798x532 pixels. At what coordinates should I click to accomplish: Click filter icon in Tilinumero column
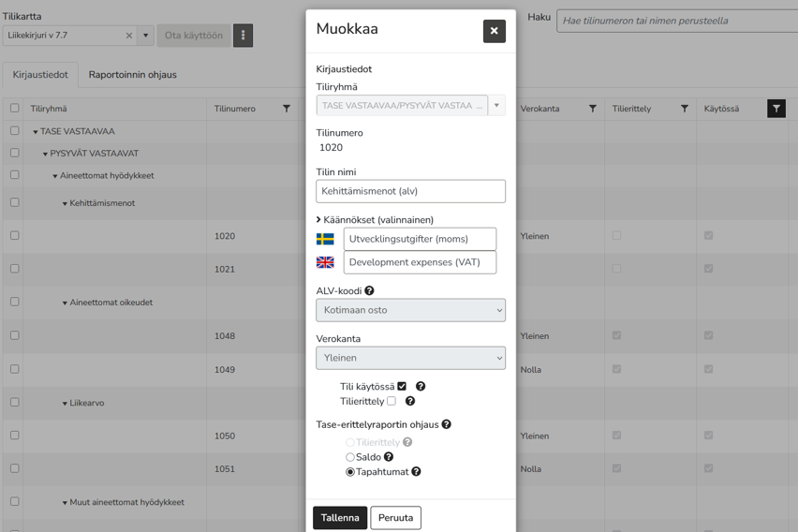pos(287,109)
